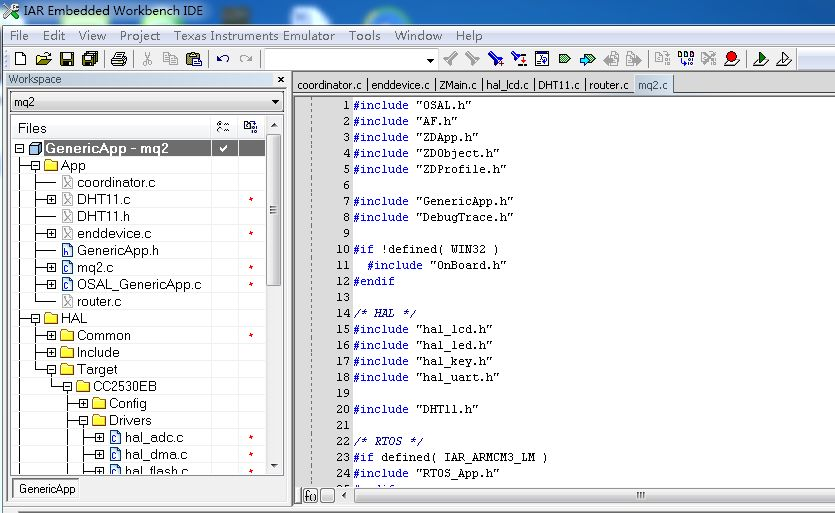
Task: Expand the DHT11.c tree node
Action: pos(51,200)
